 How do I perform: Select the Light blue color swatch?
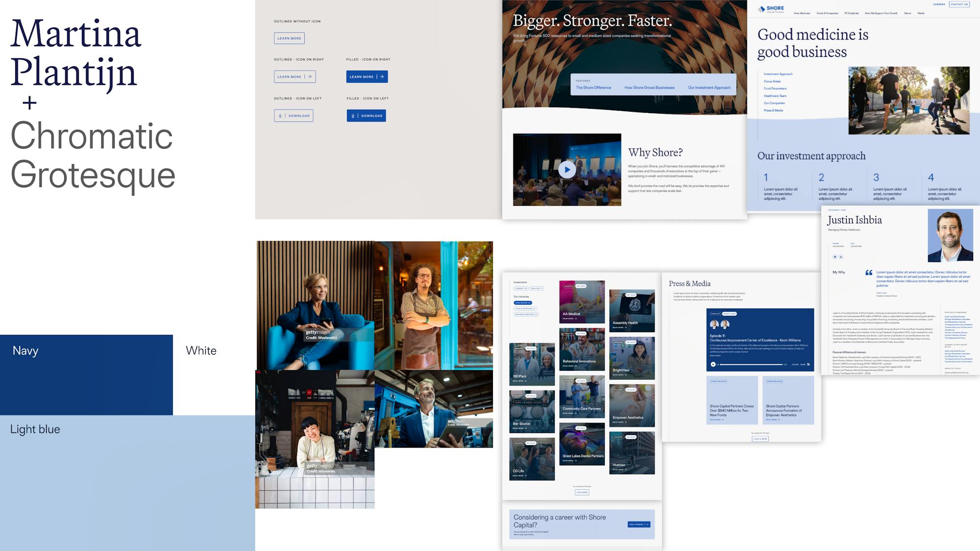coord(127,483)
